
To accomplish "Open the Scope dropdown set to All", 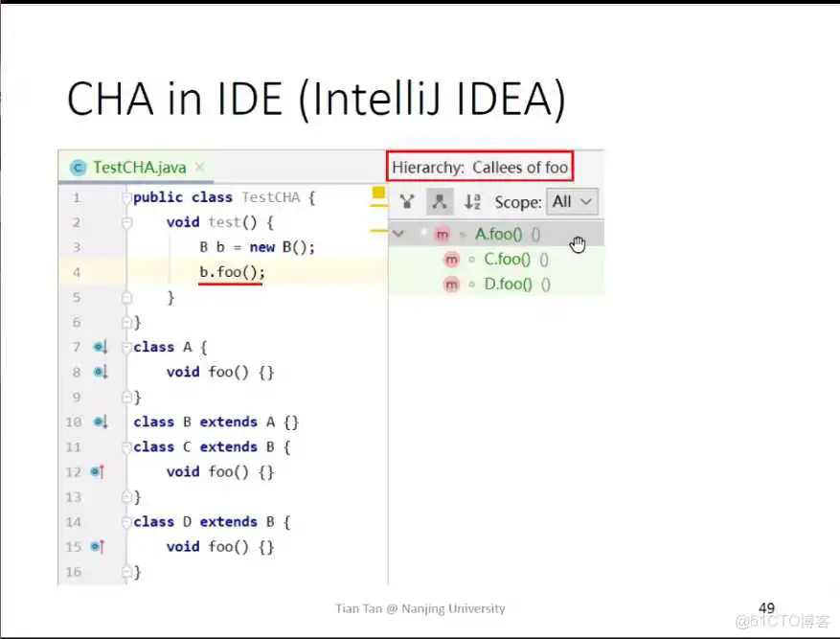I will coord(573,202).
